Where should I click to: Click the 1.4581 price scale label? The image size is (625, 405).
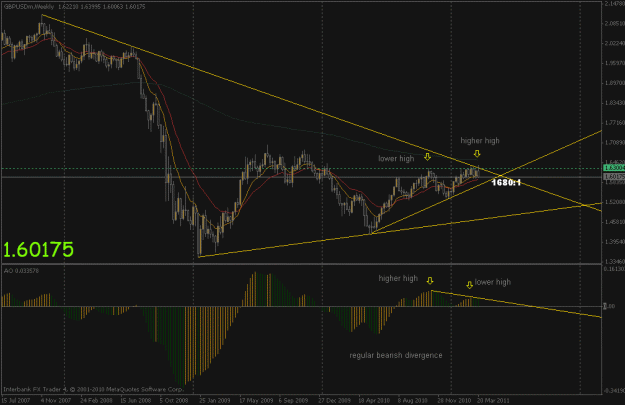tap(614, 222)
